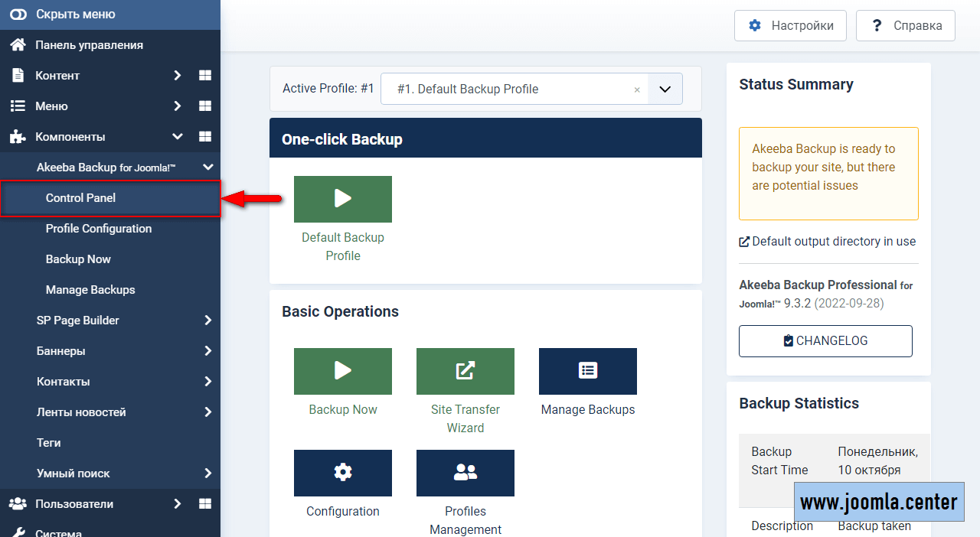Collapse the Akeeba Backup submenu

coord(207,168)
